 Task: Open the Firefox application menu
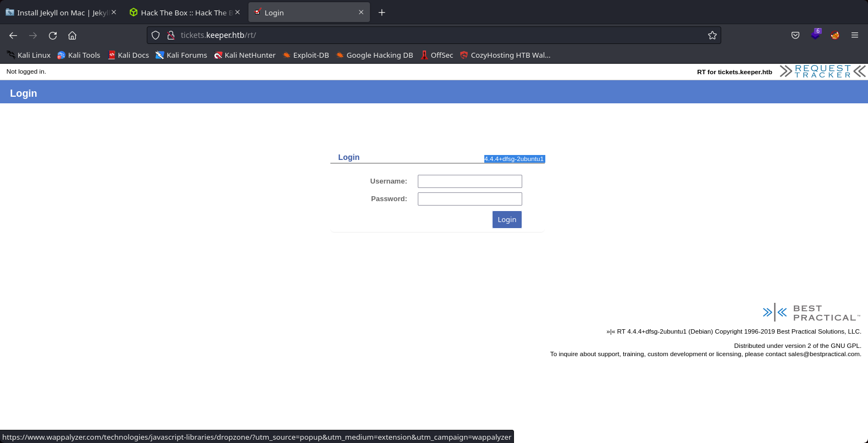pyautogui.click(x=855, y=35)
